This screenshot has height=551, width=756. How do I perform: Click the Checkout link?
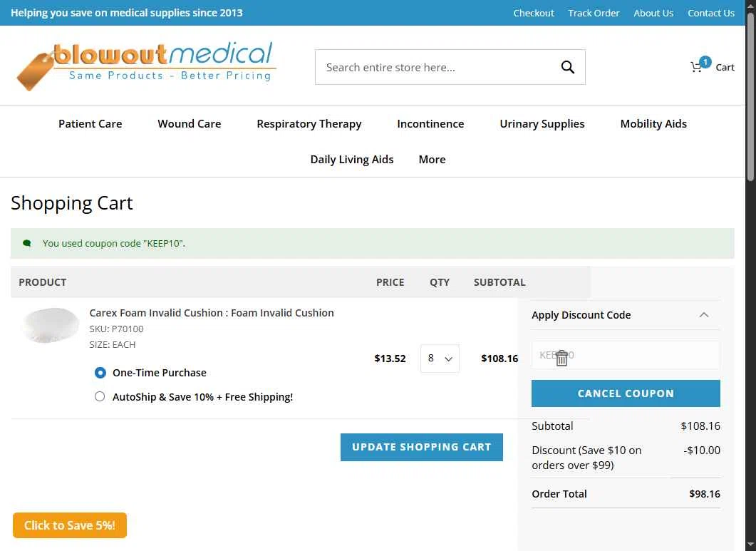click(533, 13)
